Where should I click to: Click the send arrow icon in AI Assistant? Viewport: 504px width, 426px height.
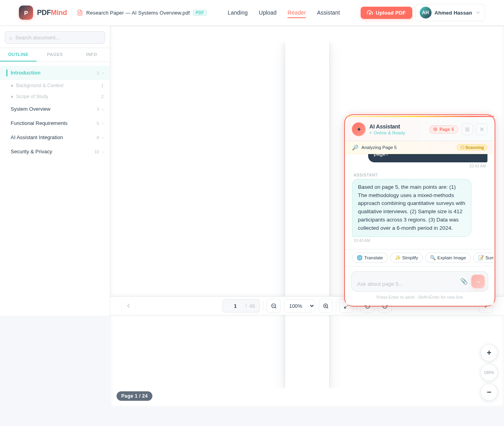click(478, 281)
